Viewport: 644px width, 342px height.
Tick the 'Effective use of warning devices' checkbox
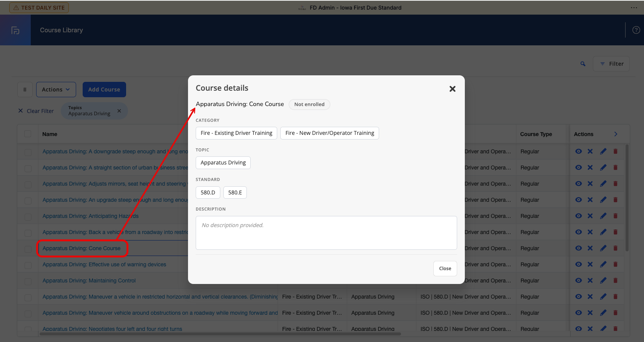pyautogui.click(x=28, y=265)
